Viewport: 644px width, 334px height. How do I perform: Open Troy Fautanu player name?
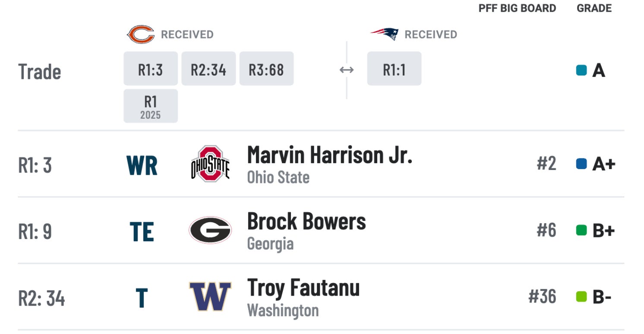coord(303,288)
